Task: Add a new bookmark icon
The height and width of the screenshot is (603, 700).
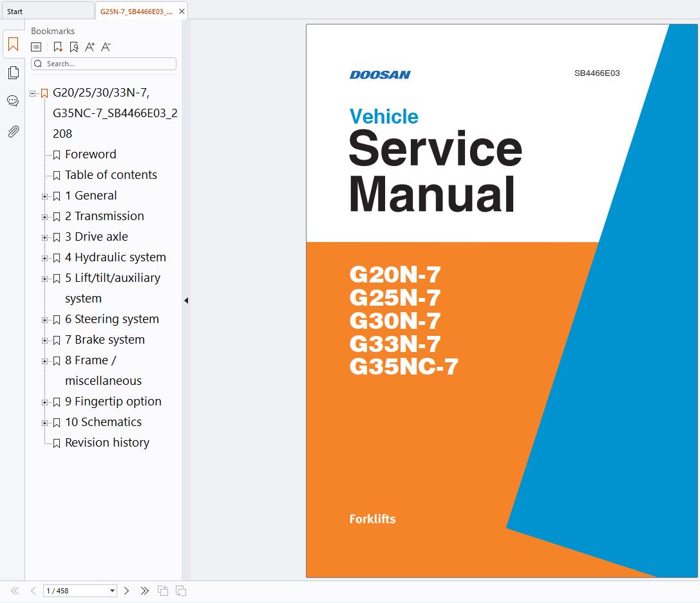Action: (57, 47)
